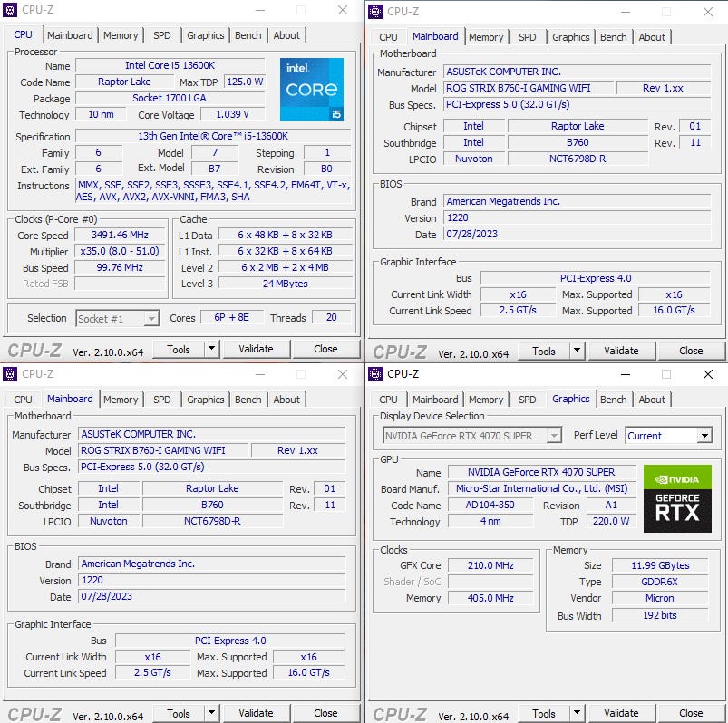Click the Intel Core i5 13600K name field
The width and height of the screenshot is (728, 723).
click(x=170, y=65)
